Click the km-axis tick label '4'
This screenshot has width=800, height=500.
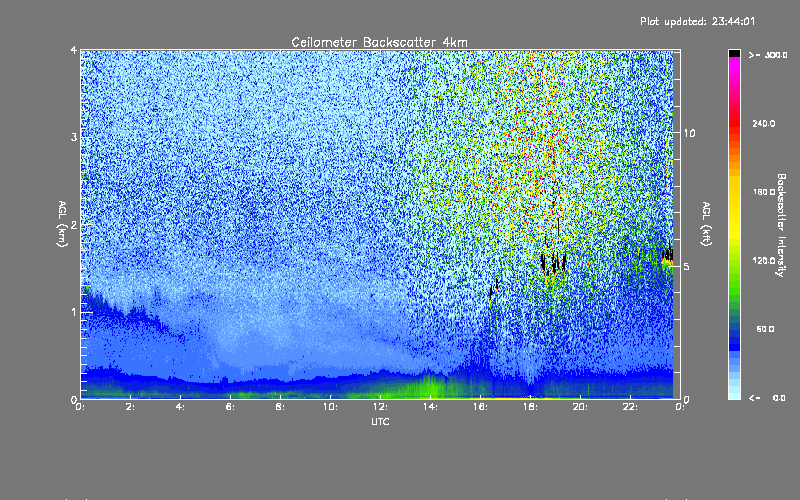(x=74, y=51)
